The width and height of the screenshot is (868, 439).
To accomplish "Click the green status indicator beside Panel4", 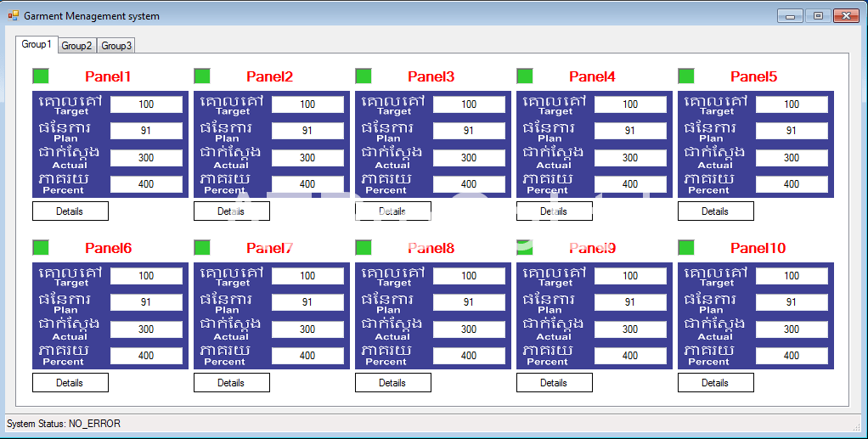I will pos(526,76).
